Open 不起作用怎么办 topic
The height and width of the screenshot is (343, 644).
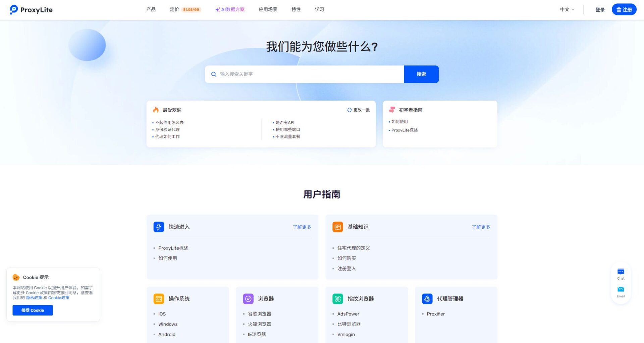pos(169,123)
